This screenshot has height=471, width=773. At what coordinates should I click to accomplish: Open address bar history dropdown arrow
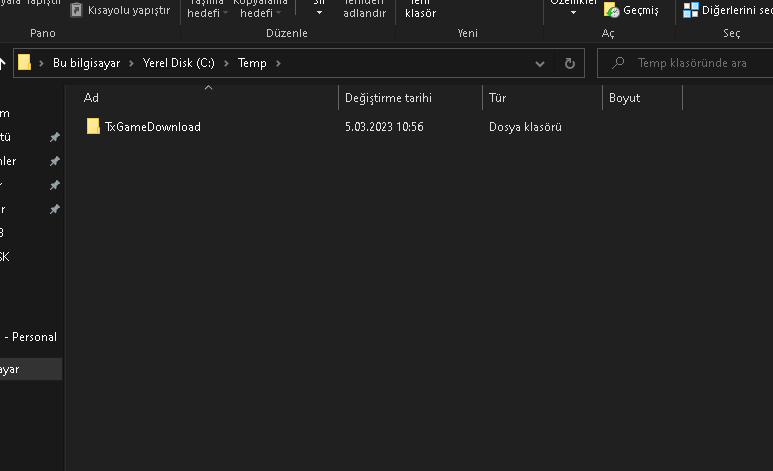540,64
